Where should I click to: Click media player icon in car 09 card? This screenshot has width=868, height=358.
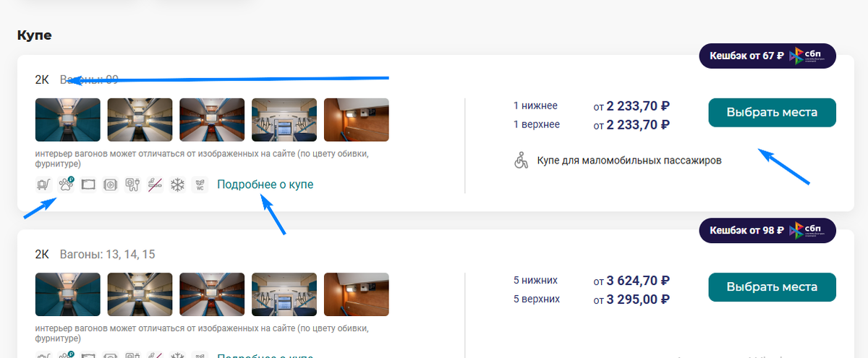click(111, 184)
